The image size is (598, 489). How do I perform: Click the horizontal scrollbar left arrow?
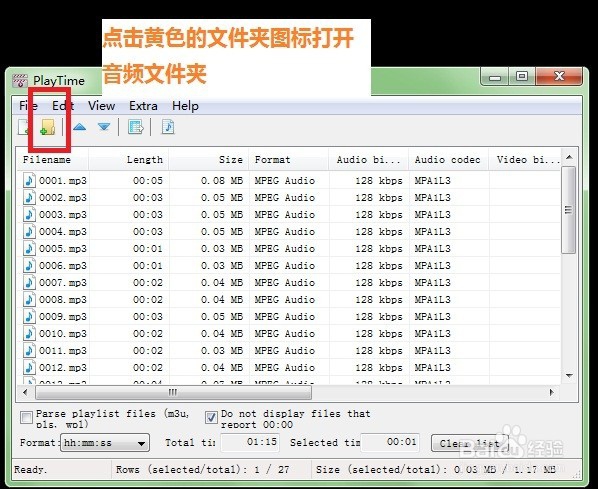point(25,392)
